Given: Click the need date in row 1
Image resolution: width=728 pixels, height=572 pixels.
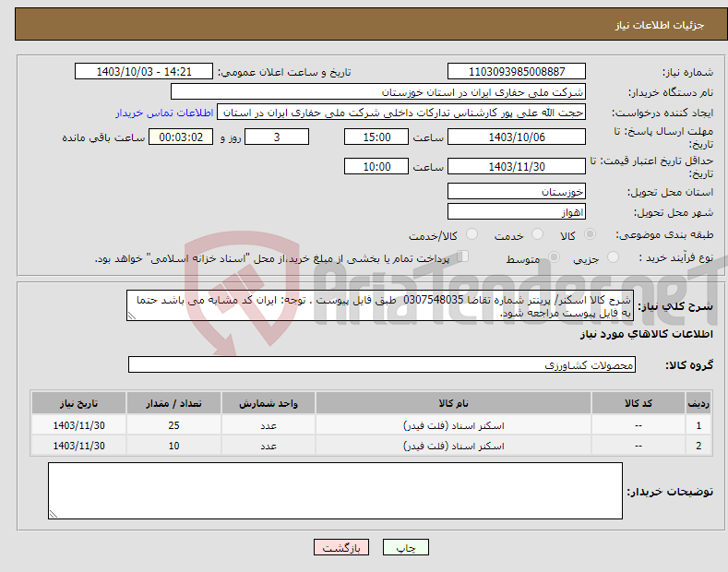Looking at the screenshot, I should coord(79,425).
